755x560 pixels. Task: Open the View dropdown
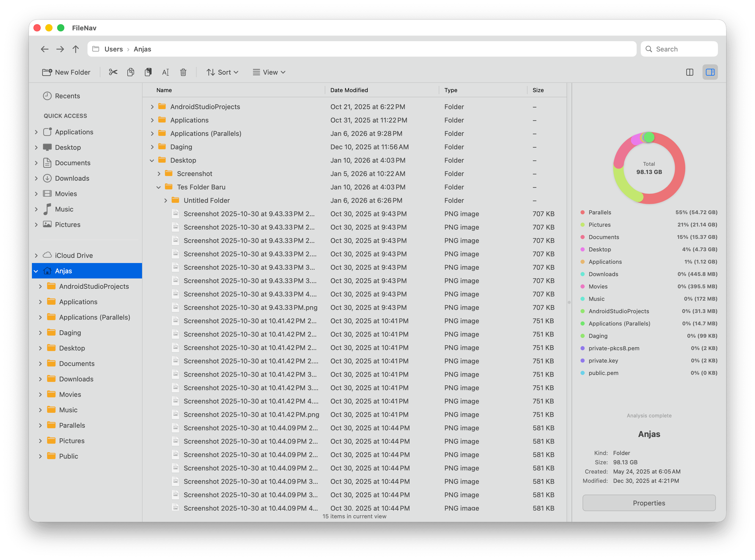[269, 72]
